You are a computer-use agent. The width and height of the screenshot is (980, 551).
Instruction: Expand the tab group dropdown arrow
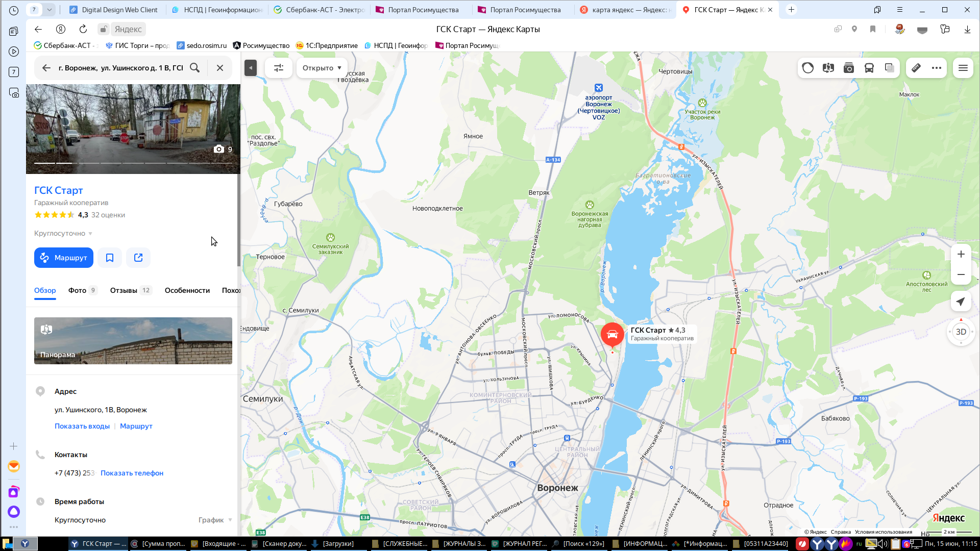[50, 10]
